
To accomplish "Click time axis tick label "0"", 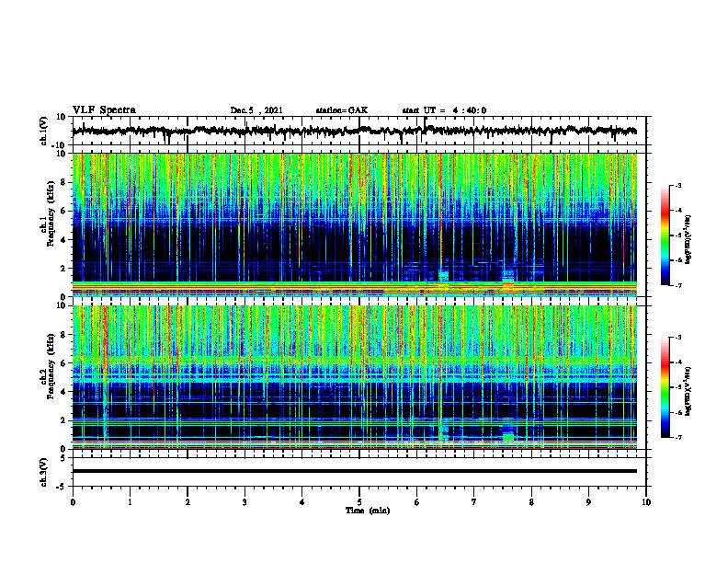I will 73,502.
